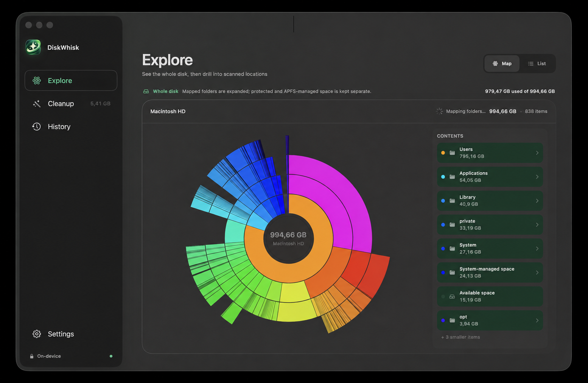Screen dimensions: 588x383
Task: Click the '838 items' count
Action: coord(536,111)
